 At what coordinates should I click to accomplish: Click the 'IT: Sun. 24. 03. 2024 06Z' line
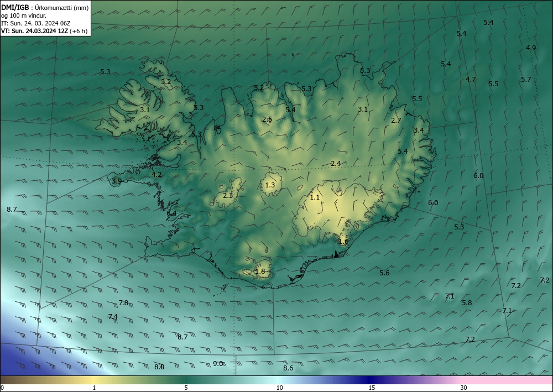(35, 23)
